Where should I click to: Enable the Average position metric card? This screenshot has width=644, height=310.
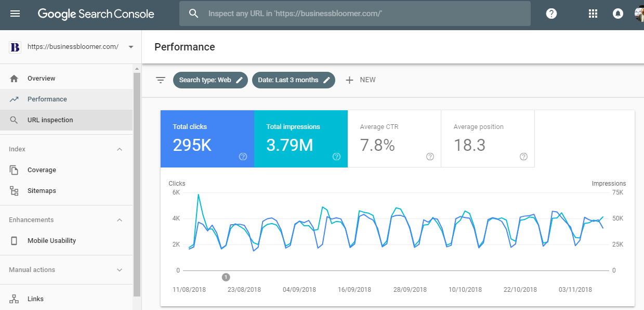pos(488,139)
